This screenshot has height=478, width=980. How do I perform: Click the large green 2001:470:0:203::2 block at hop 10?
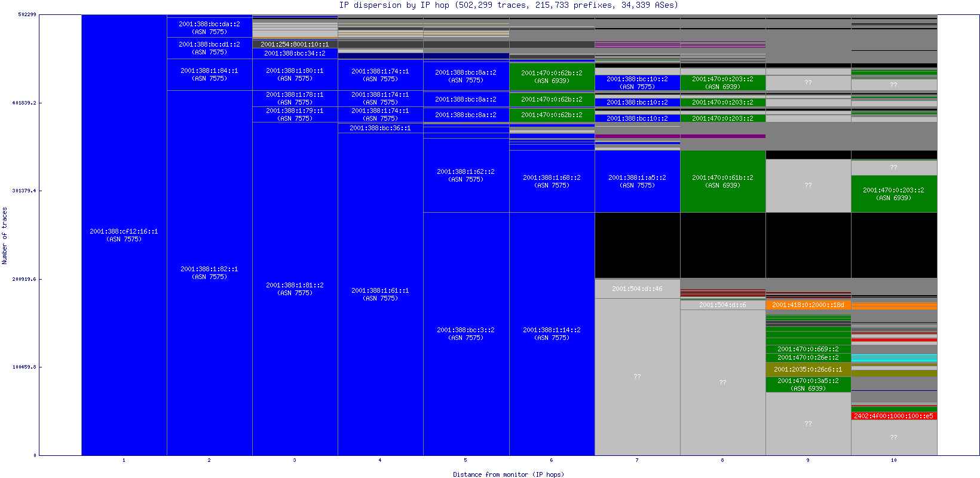point(894,194)
